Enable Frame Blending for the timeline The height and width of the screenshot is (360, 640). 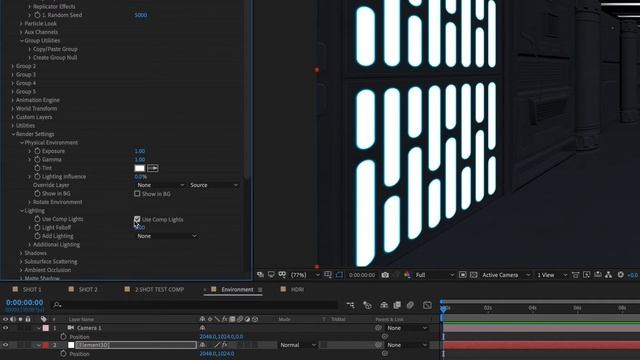397,305
